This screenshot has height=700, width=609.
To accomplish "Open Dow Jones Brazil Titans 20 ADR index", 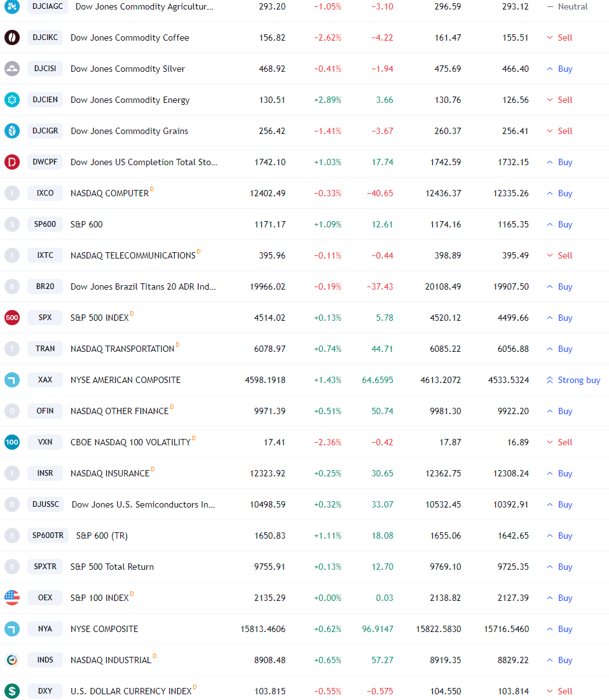I will tap(143, 286).
